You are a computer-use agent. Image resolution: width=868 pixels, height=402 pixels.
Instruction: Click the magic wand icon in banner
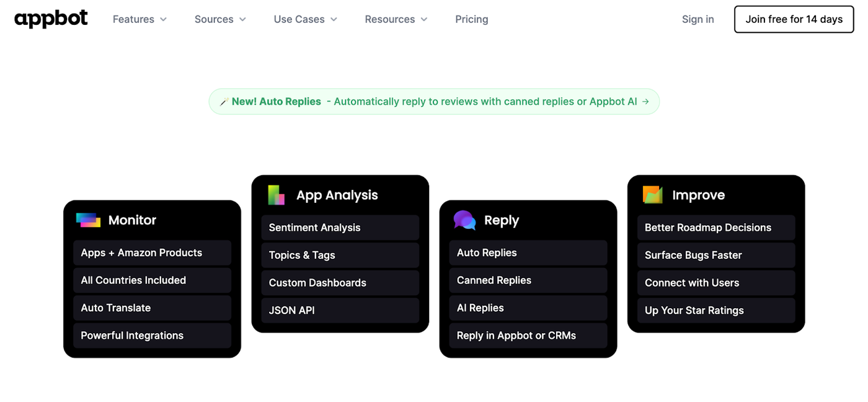pos(224,102)
